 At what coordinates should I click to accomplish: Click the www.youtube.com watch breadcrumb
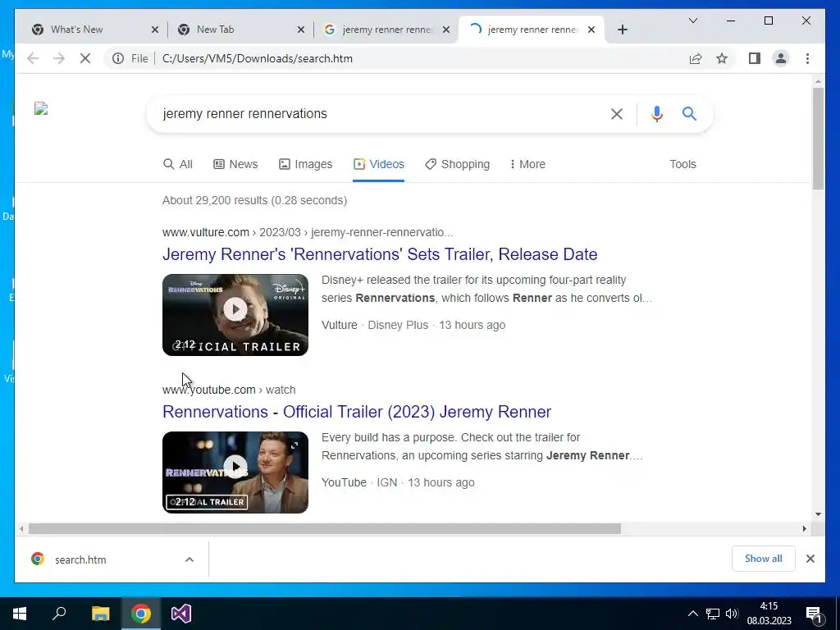click(x=229, y=390)
